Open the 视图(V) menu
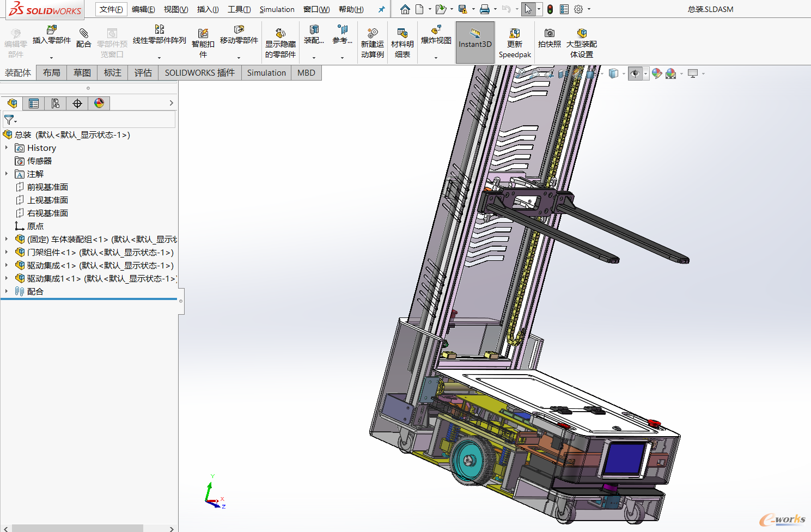The image size is (811, 532). 176,9
